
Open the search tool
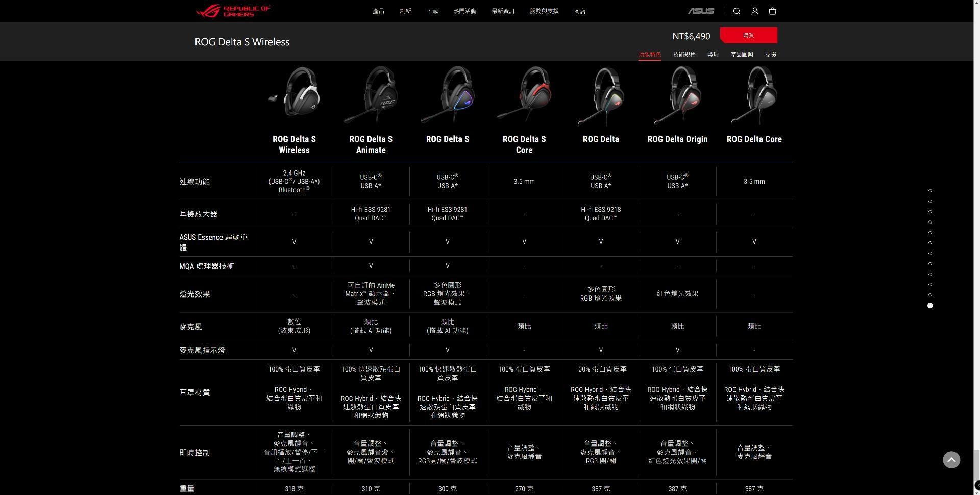pos(737,11)
